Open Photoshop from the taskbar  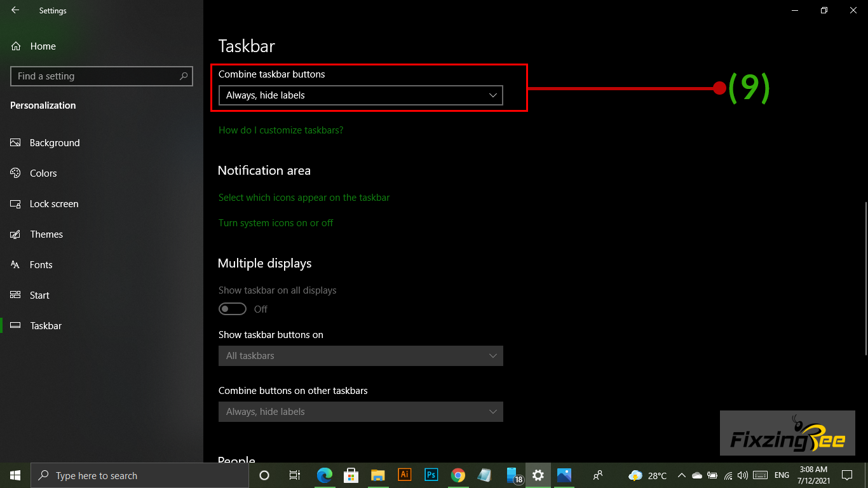[431, 475]
